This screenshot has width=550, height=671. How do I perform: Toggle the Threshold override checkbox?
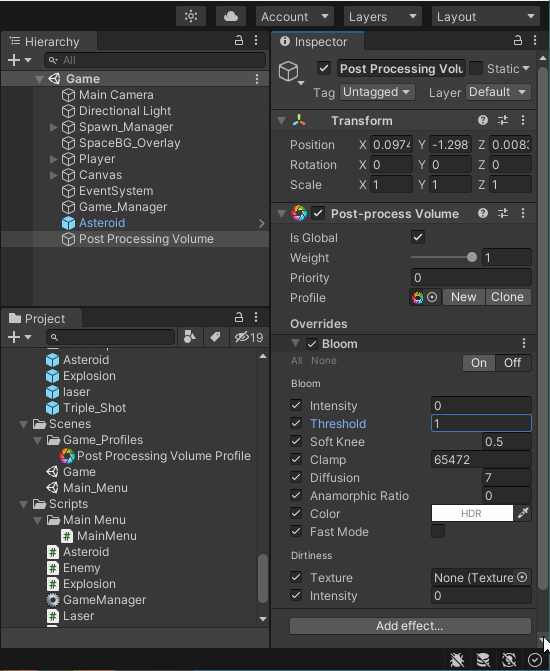coord(296,423)
